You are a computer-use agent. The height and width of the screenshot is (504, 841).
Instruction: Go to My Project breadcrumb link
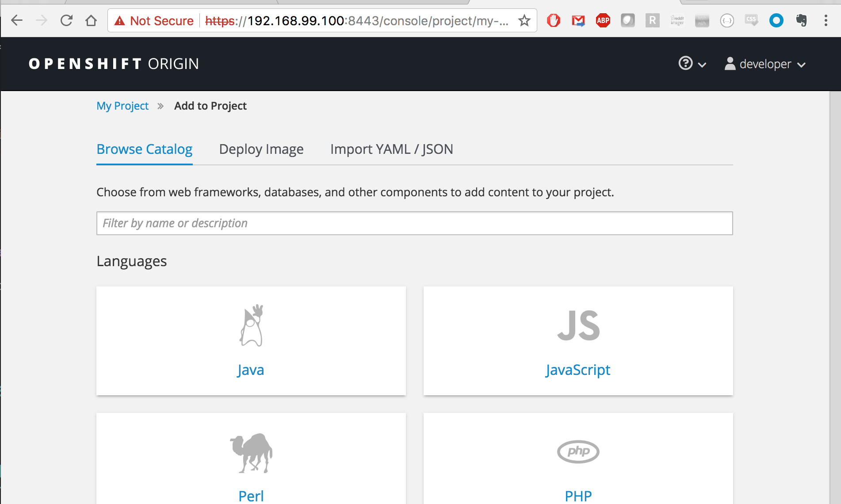122,106
